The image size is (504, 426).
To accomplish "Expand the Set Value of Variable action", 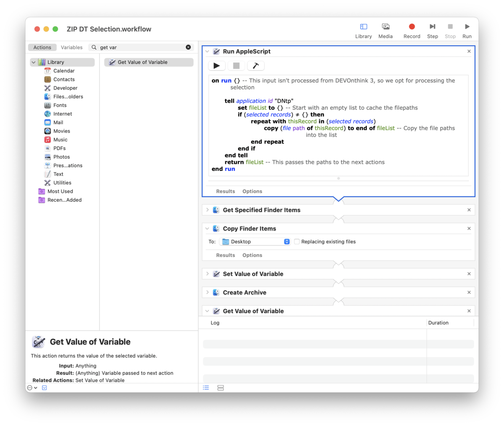I will click(x=207, y=274).
